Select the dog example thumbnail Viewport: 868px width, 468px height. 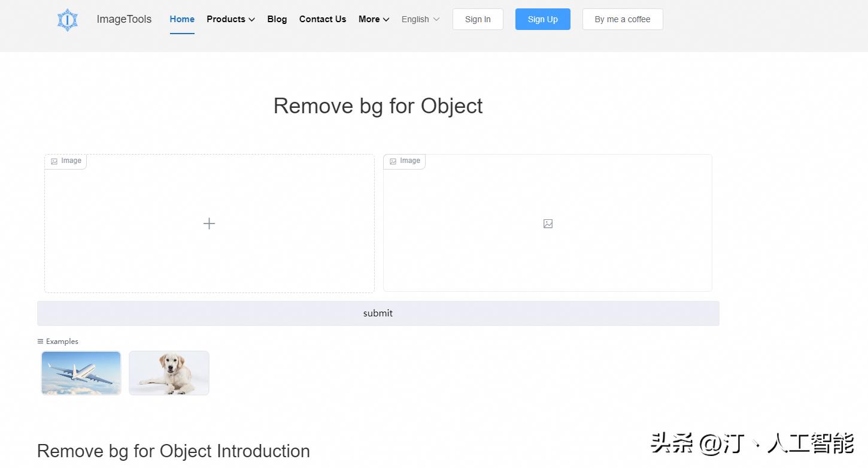(169, 373)
